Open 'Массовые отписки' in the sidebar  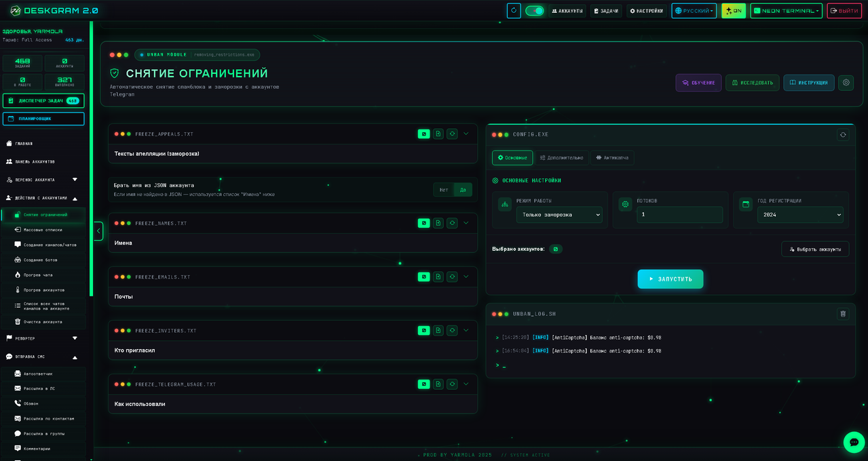tap(43, 230)
